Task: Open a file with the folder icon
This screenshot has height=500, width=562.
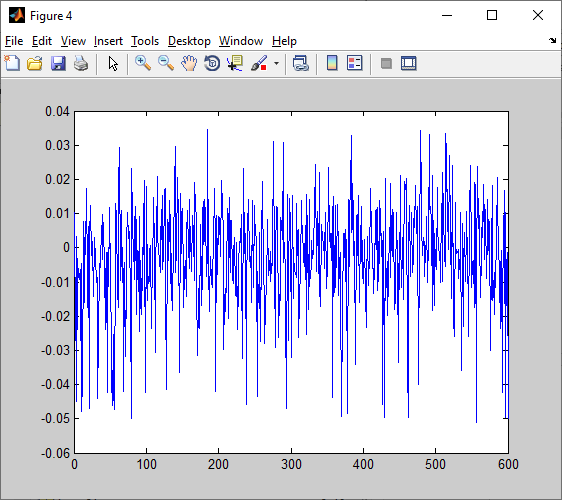Action: click(x=35, y=63)
